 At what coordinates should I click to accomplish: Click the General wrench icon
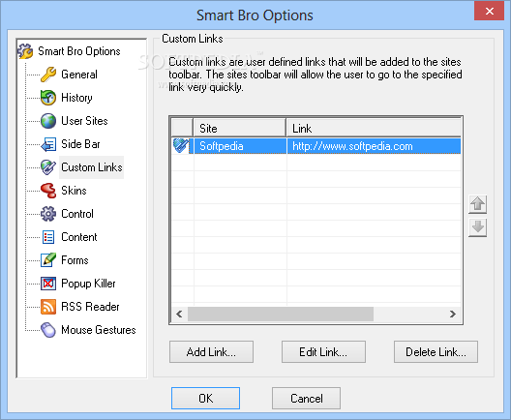pyautogui.click(x=48, y=75)
